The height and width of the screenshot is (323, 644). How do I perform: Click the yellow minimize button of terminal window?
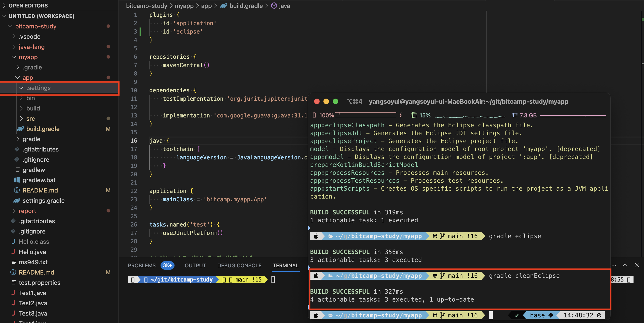click(x=326, y=102)
